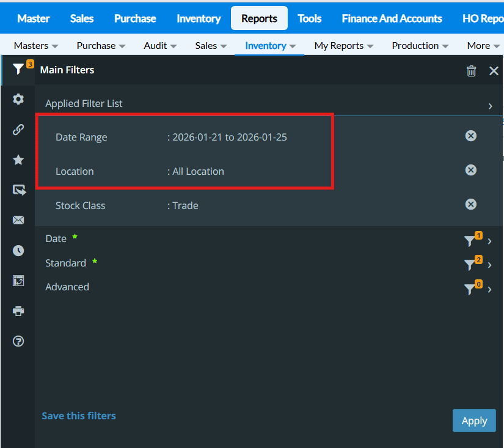Open the Audit dropdown menu
Image resolution: width=504 pixels, height=448 pixels.
[x=160, y=46]
